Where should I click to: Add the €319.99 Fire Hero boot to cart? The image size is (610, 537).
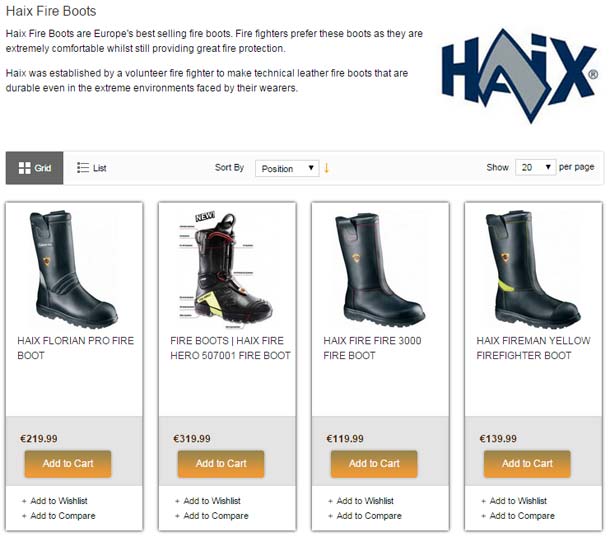pyautogui.click(x=221, y=464)
